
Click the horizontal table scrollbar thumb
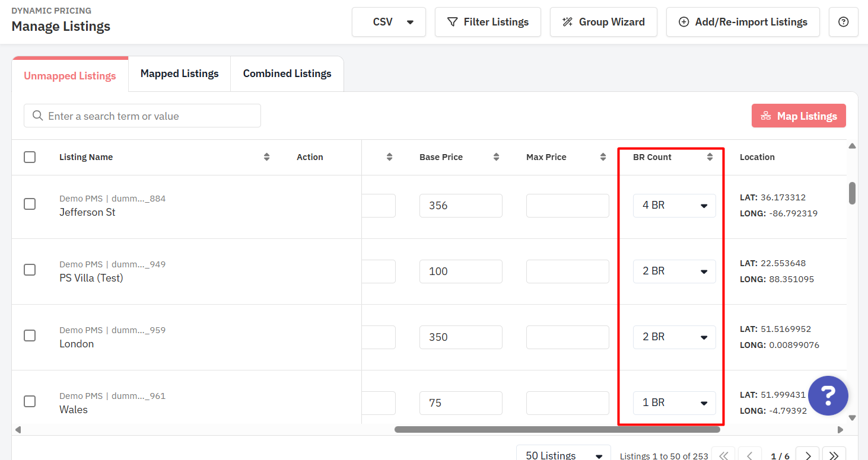point(557,429)
